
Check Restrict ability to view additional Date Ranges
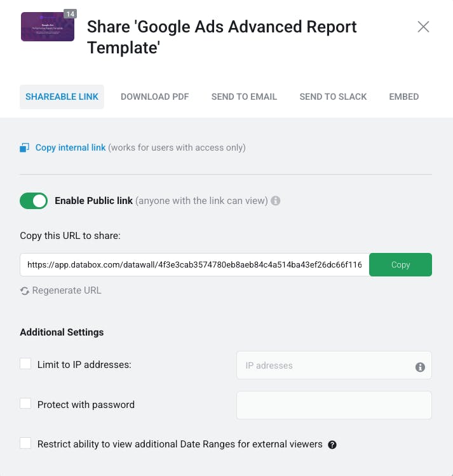[x=25, y=443]
